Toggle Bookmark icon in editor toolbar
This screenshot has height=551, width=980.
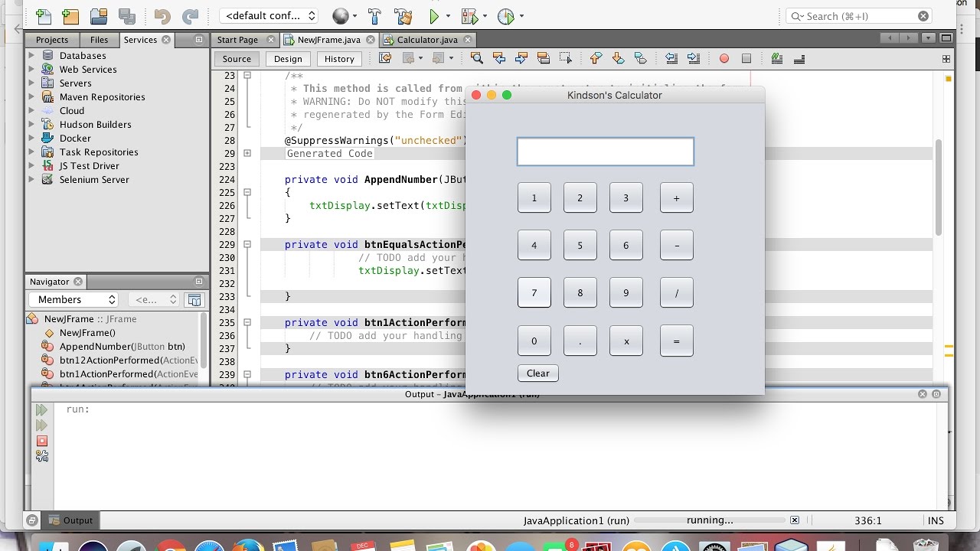(641, 58)
